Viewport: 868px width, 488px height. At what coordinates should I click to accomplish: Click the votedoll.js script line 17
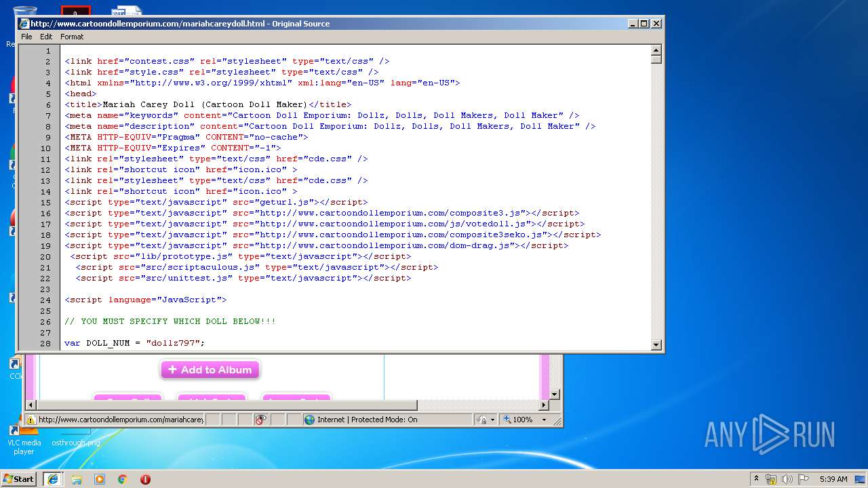tap(325, 224)
